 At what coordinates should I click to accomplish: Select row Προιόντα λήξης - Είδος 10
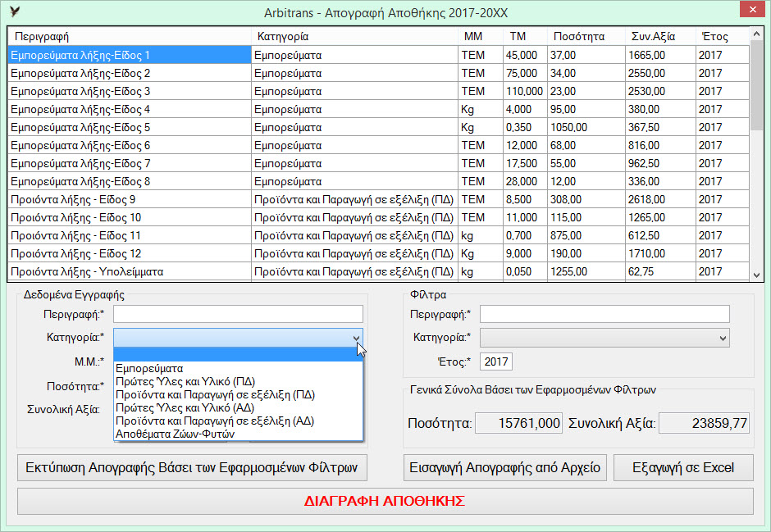379,217
